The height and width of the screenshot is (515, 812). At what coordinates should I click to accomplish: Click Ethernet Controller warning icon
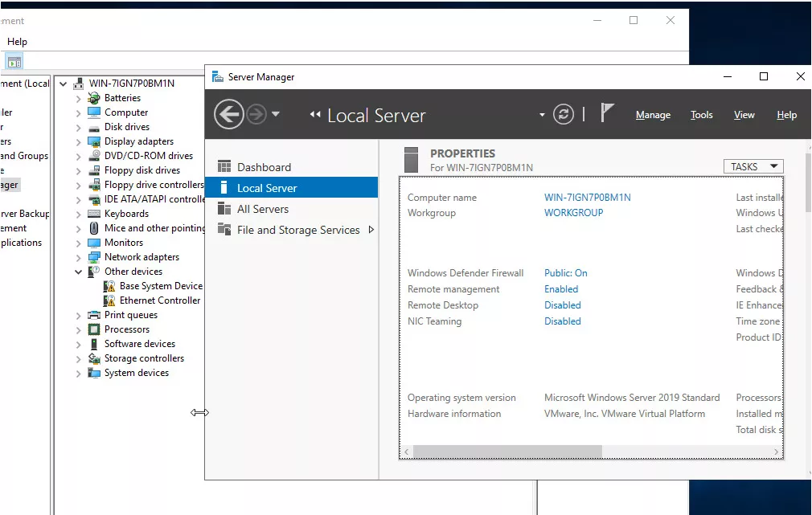109,300
